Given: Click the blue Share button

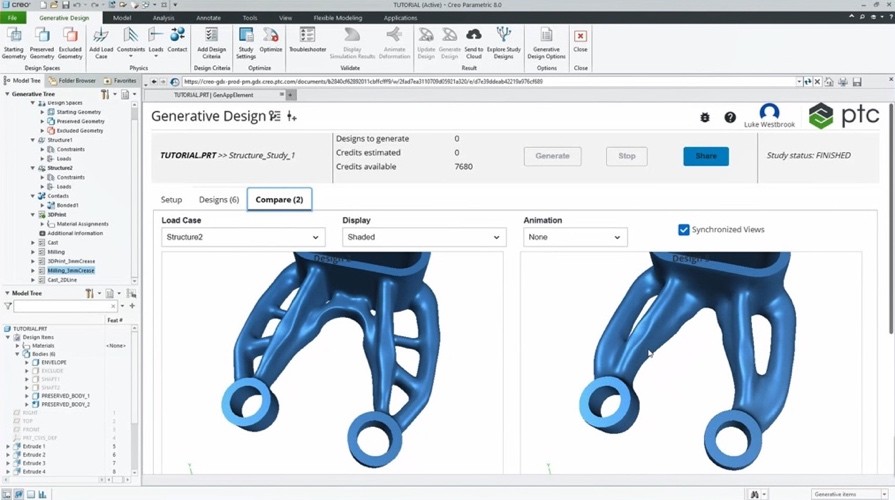Looking at the screenshot, I should tap(706, 156).
